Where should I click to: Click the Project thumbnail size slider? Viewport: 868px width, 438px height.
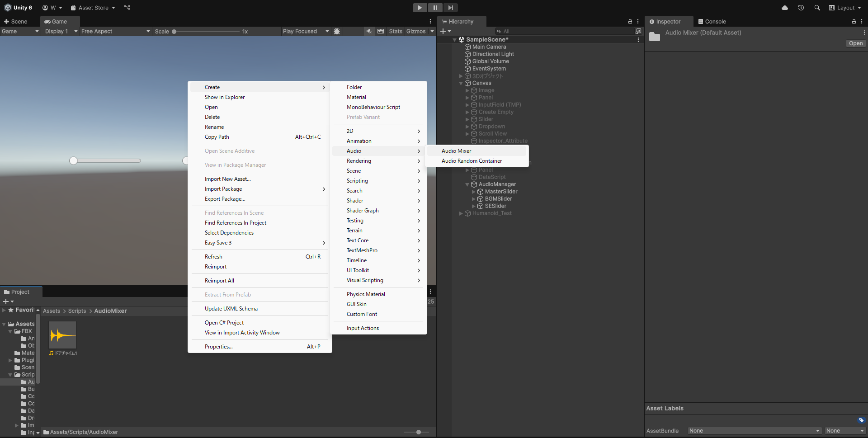[x=419, y=432]
